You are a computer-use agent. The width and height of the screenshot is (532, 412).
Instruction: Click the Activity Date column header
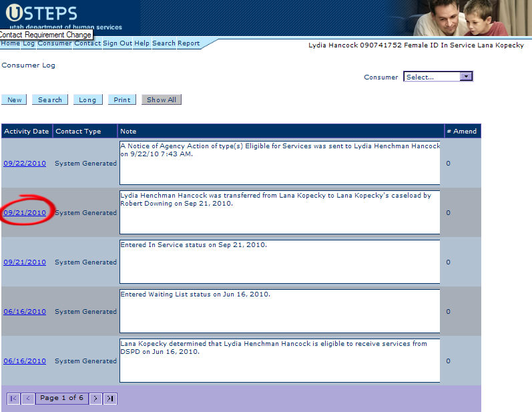[x=27, y=132]
